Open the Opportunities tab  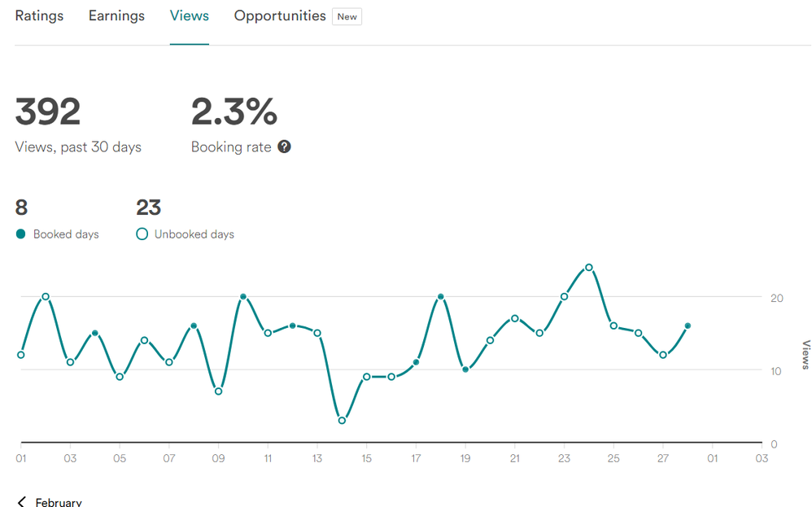(280, 16)
